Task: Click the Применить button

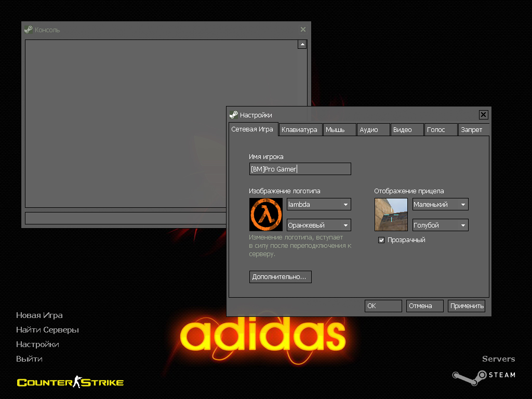Action: tap(466, 305)
